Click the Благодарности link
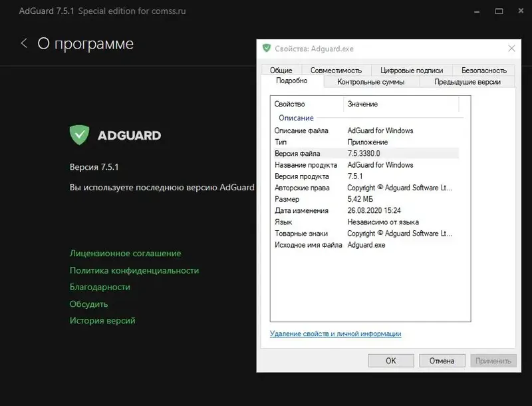This screenshot has height=406, width=532. (100, 287)
